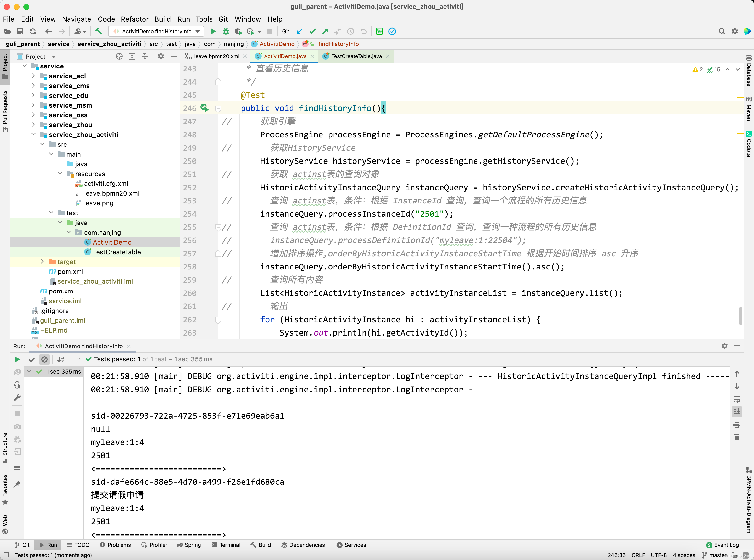Toggle Show Ignored tests button
The width and height of the screenshot is (754, 560).
coord(44,359)
